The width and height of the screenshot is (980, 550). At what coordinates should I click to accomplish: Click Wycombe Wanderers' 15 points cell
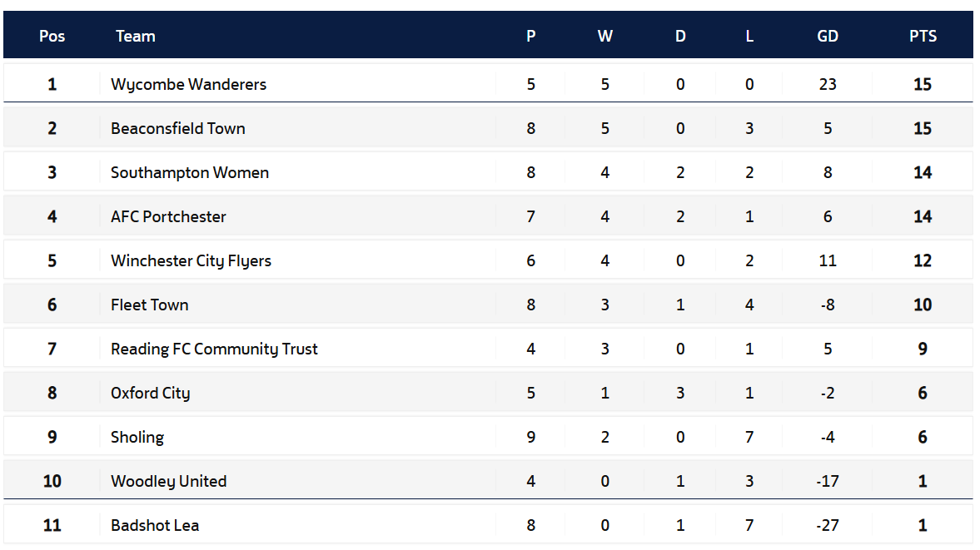pos(923,84)
